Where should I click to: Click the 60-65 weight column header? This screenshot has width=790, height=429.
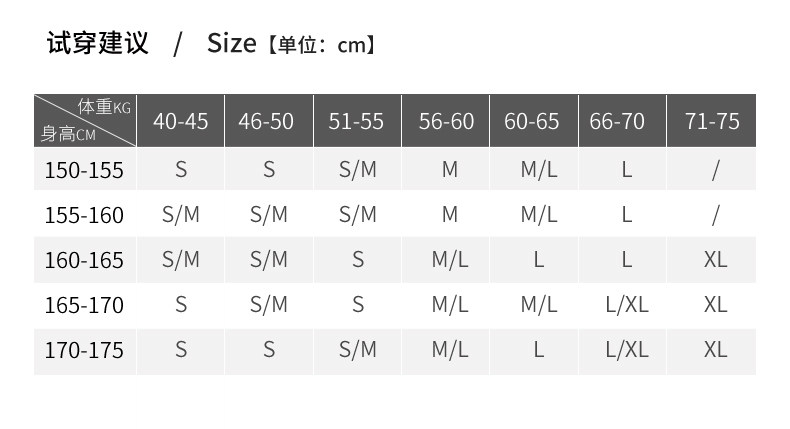point(532,121)
